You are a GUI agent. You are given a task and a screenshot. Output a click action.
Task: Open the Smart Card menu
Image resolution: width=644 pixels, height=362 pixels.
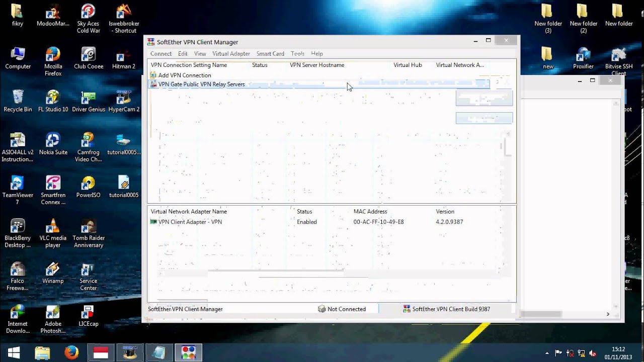[x=270, y=54]
